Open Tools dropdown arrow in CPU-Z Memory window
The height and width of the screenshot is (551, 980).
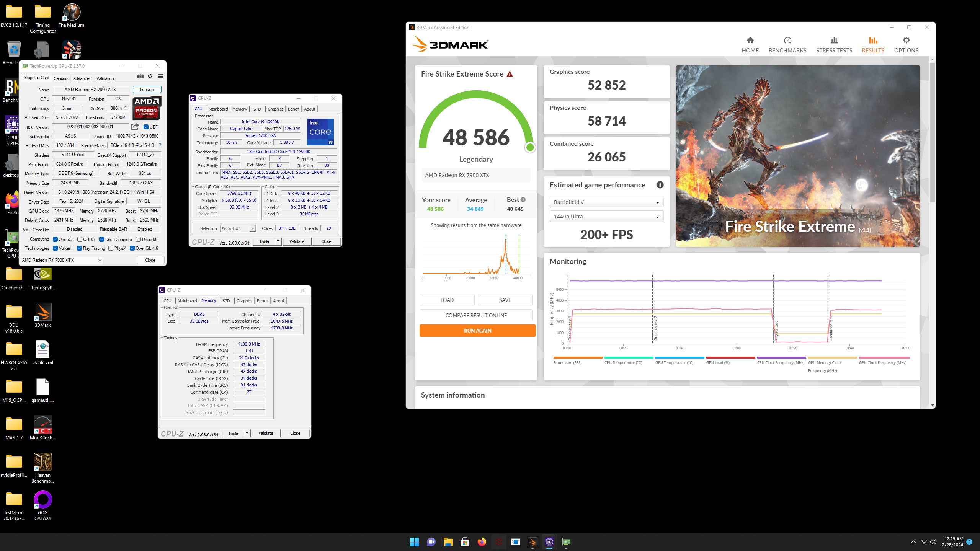click(247, 433)
